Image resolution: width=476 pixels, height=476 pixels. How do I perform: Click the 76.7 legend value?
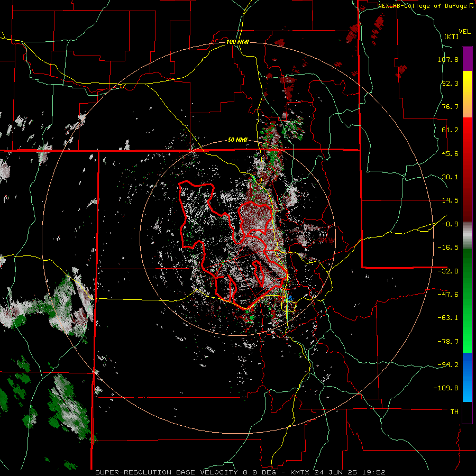tap(450, 106)
